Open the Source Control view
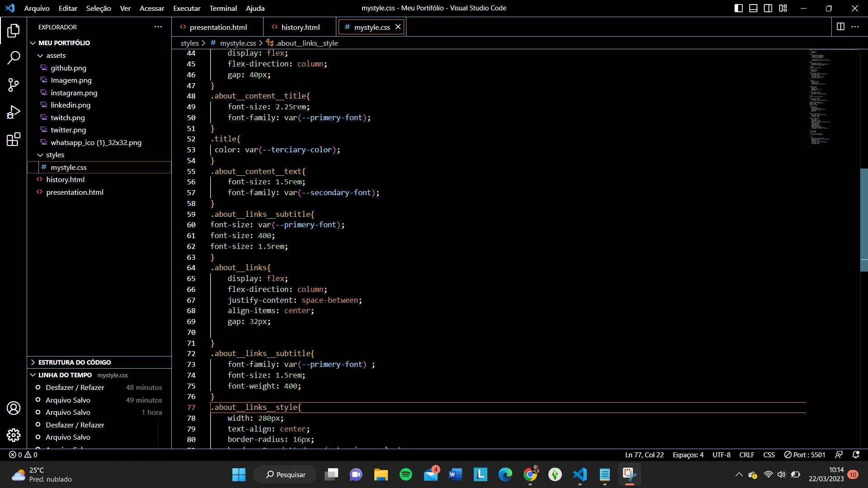 14,84
